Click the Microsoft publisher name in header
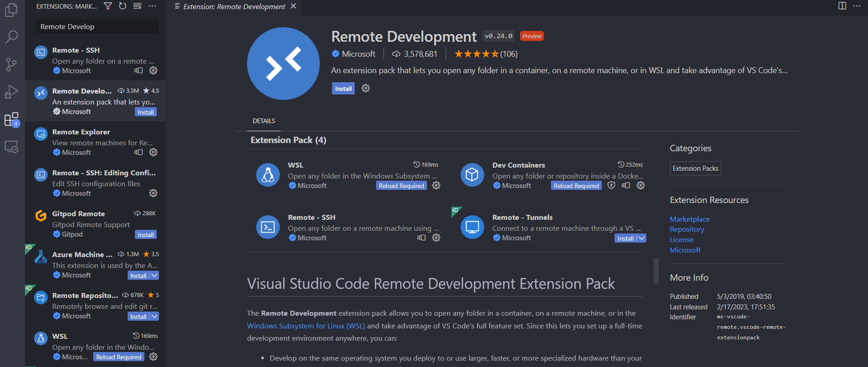Screen dimensions: 868x367 tap(358, 54)
